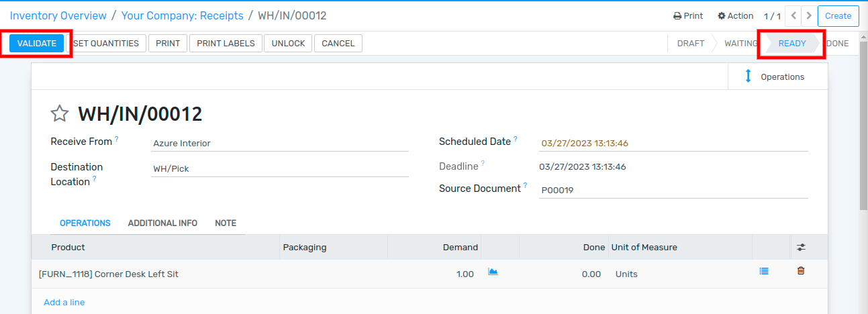Open detailed operations list icon in product row

pos(763,272)
